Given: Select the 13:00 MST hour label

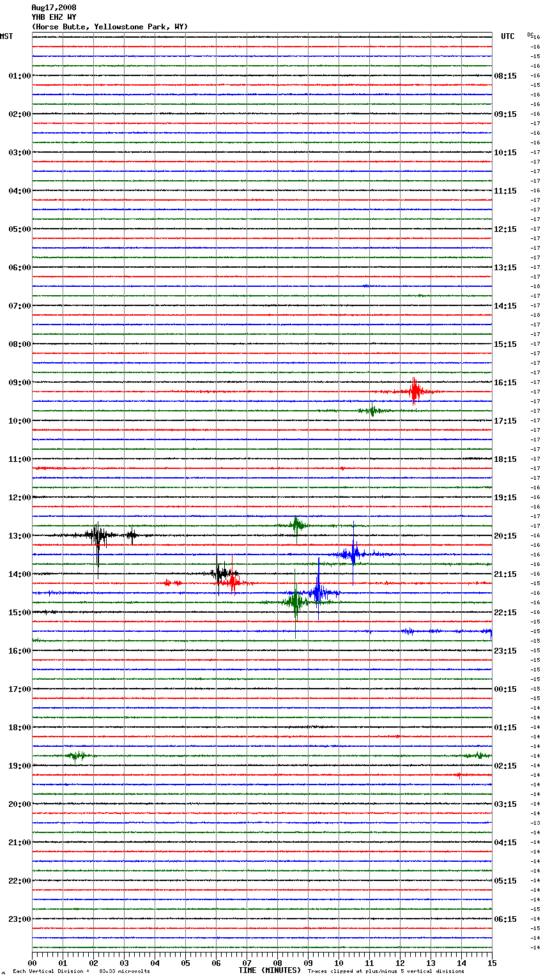Looking at the screenshot, I should click(19, 536).
